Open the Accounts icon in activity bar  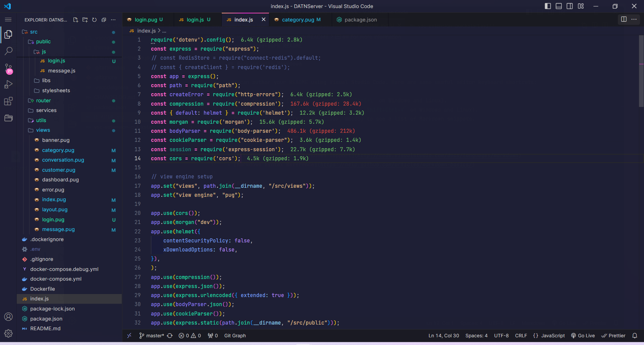pyautogui.click(x=8, y=317)
